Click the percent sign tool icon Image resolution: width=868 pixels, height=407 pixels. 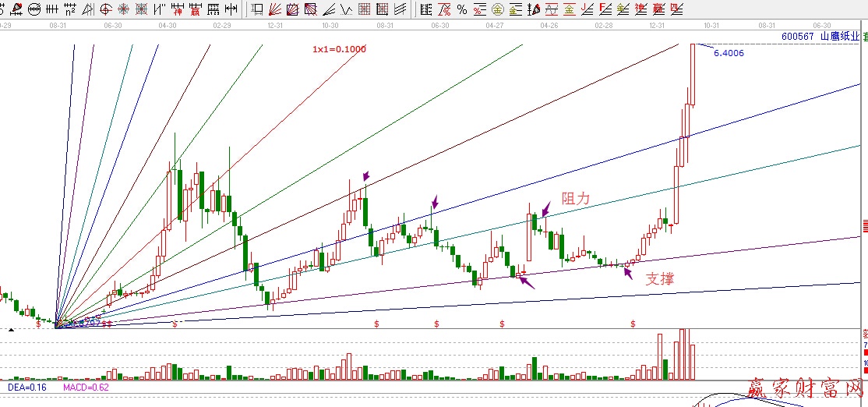pyautogui.click(x=463, y=9)
